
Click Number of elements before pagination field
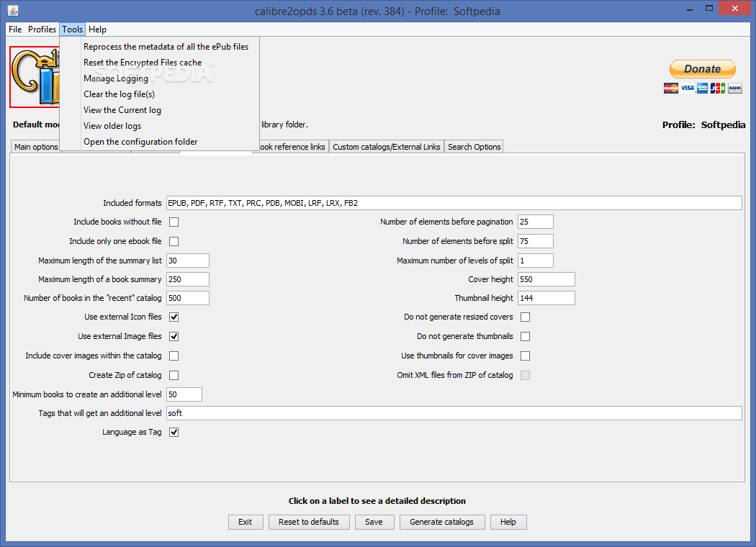(x=535, y=222)
